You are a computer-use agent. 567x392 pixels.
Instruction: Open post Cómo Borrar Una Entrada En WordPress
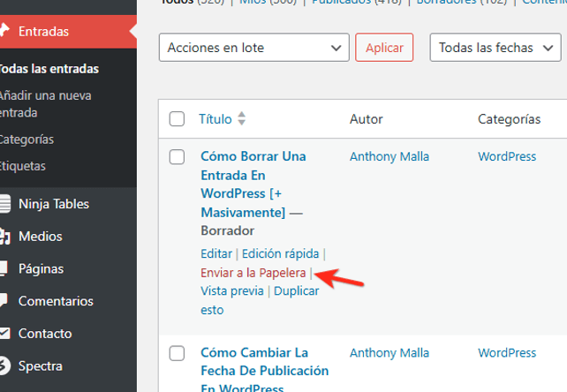click(x=253, y=185)
